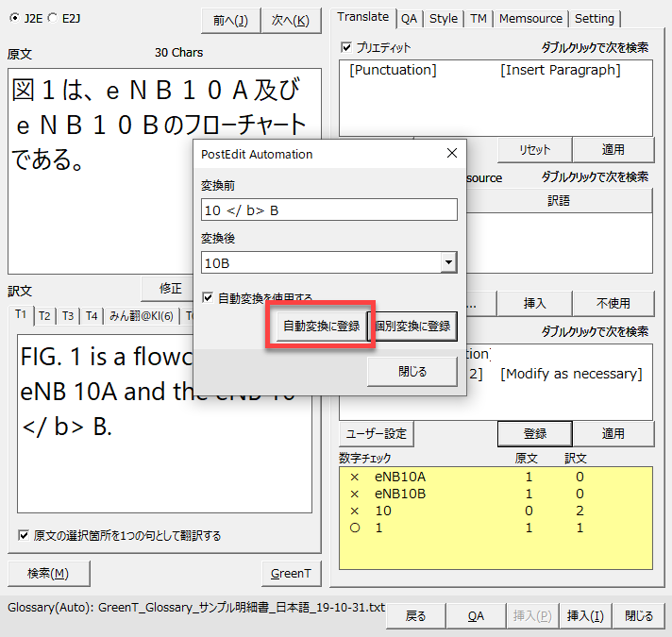Go to next segment with 次へ(K)
Image resolution: width=672 pixels, height=637 pixels.
pyautogui.click(x=290, y=20)
